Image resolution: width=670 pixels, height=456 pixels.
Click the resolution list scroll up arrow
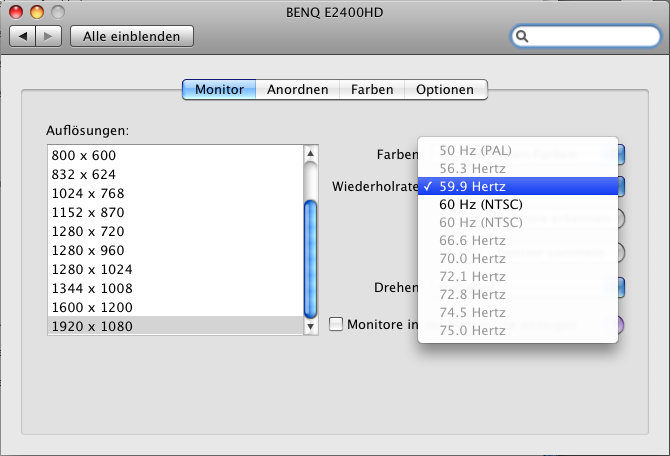coord(310,155)
